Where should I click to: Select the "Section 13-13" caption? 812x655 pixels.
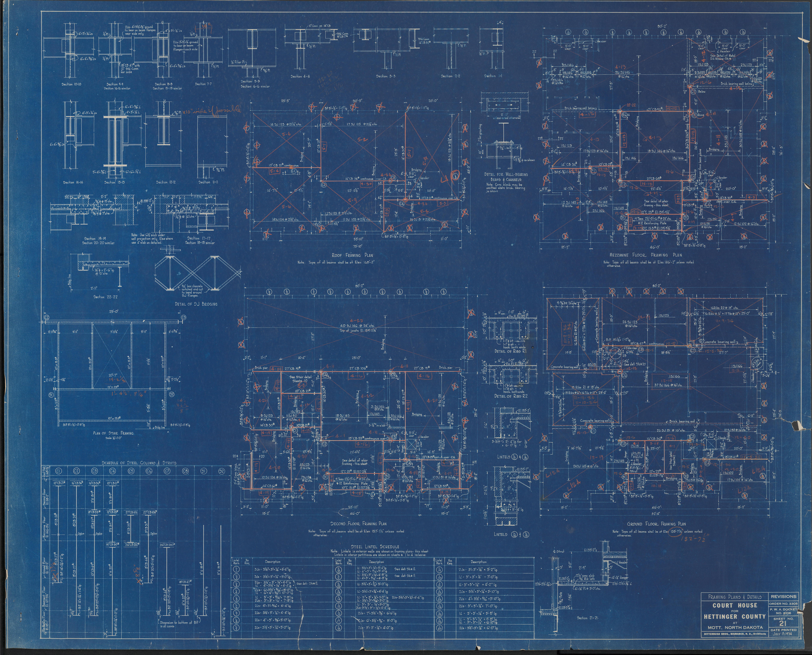pos(115,182)
